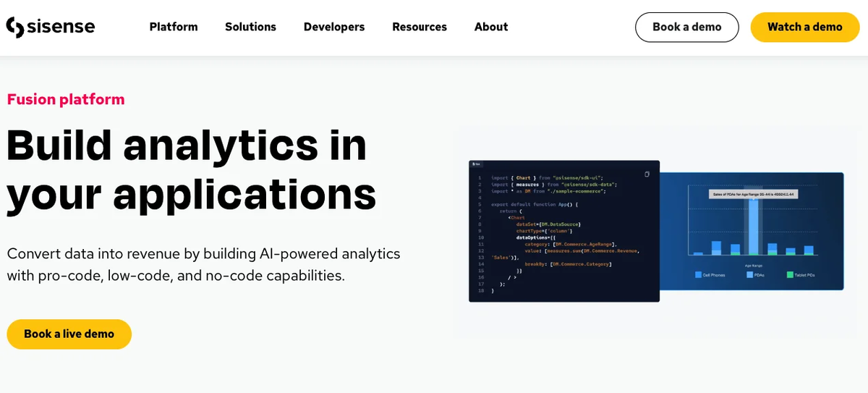The width and height of the screenshot is (868, 393).
Task: Click the Sisense wordmark text
Action: (x=61, y=27)
